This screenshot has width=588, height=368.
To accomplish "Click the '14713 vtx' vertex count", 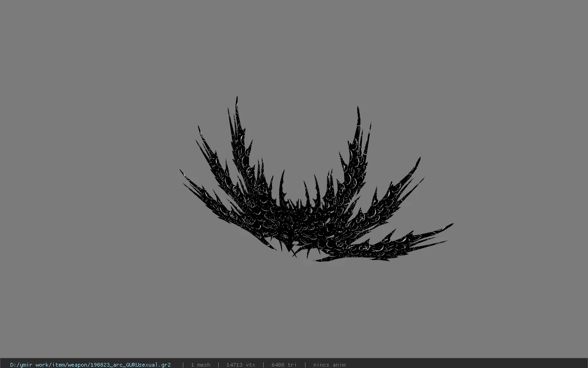I will [x=241, y=365].
